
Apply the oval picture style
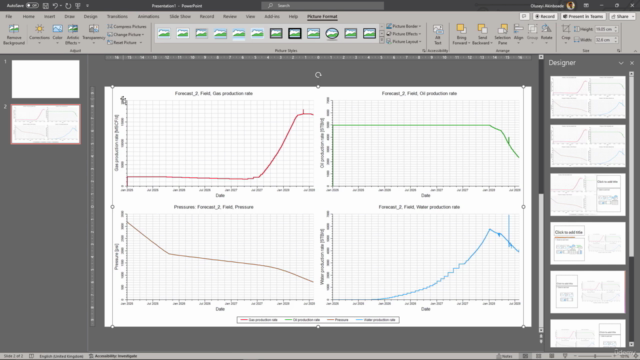(332, 33)
